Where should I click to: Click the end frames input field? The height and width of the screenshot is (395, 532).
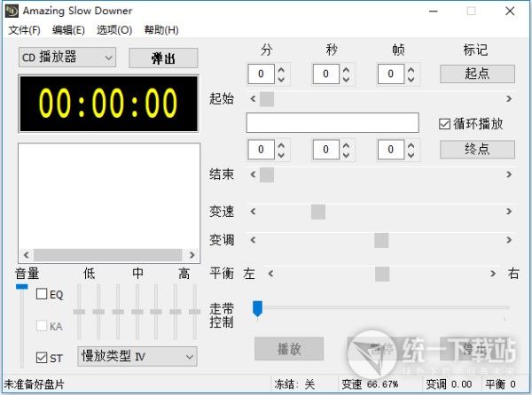click(390, 150)
